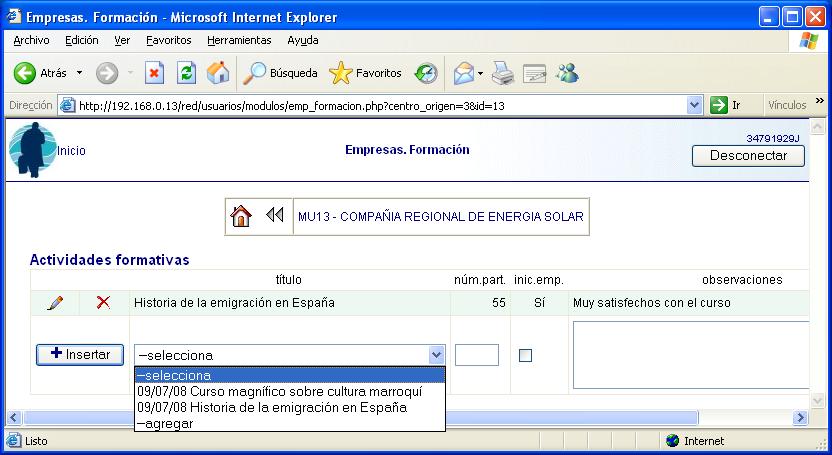This screenshot has width=832, height=455.
Task: Choose the –agregar option
Action: [290, 423]
